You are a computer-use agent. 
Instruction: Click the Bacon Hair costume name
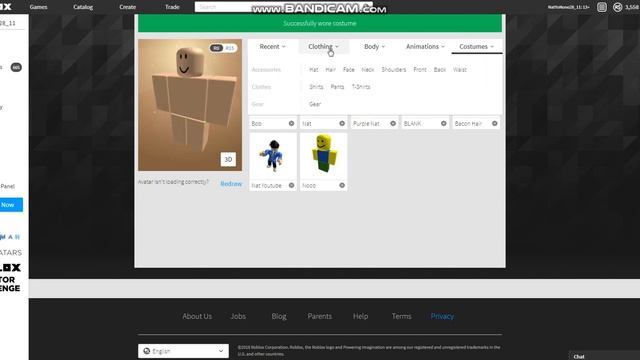point(468,123)
